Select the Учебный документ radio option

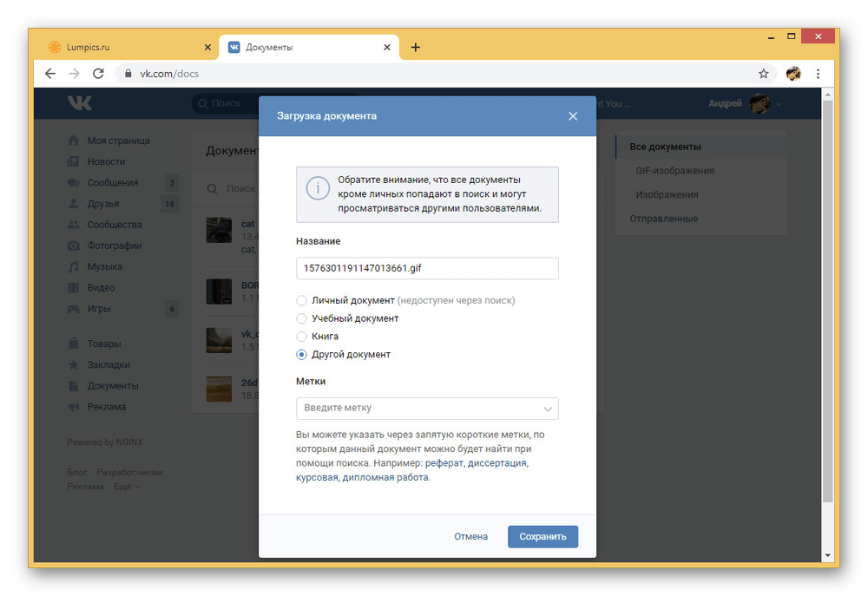301,318
